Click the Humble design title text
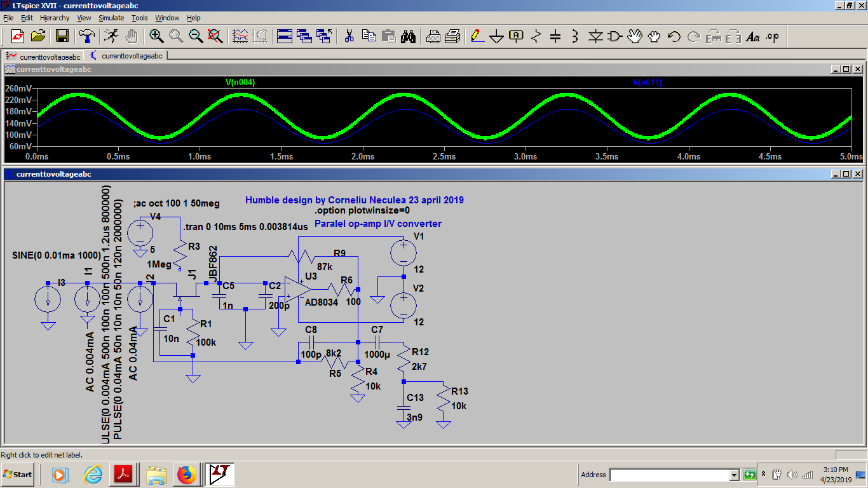 (x=355, y=200)
